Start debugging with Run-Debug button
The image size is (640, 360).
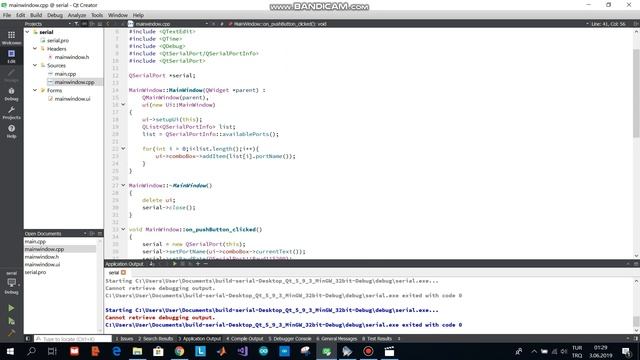[11, 321]
